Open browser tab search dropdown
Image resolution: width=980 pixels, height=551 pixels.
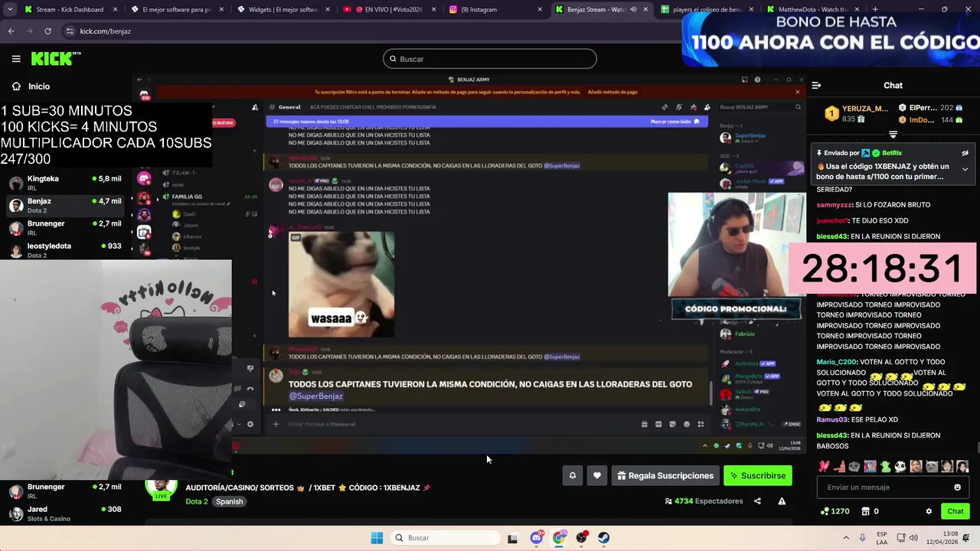click(10, 9)
